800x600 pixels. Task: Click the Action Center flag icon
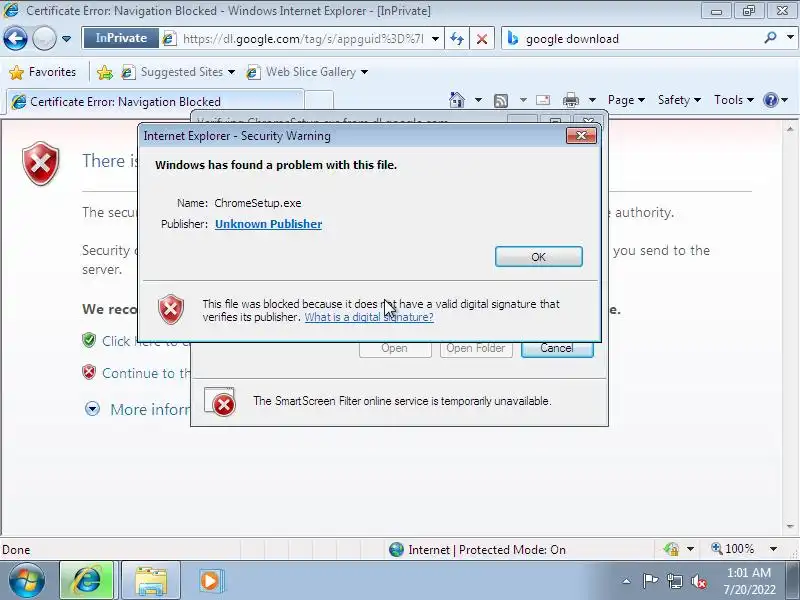click(x=649, y=581)
